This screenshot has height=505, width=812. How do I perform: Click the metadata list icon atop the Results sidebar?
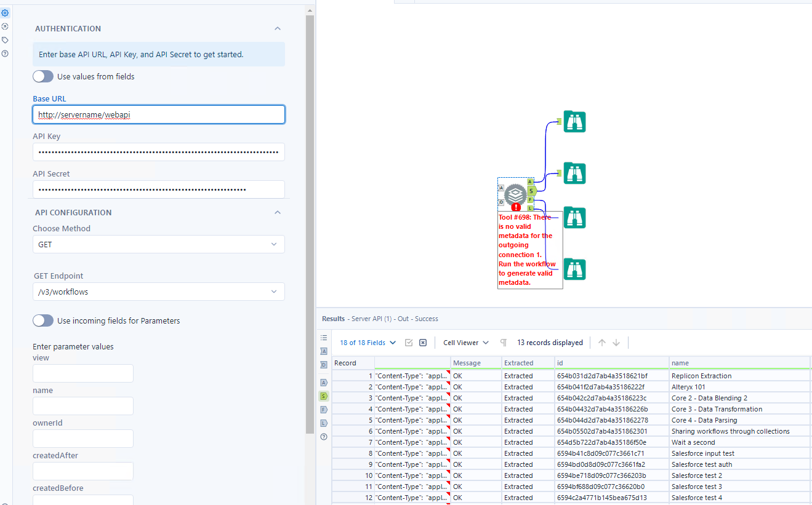click(x=324, y=337)
